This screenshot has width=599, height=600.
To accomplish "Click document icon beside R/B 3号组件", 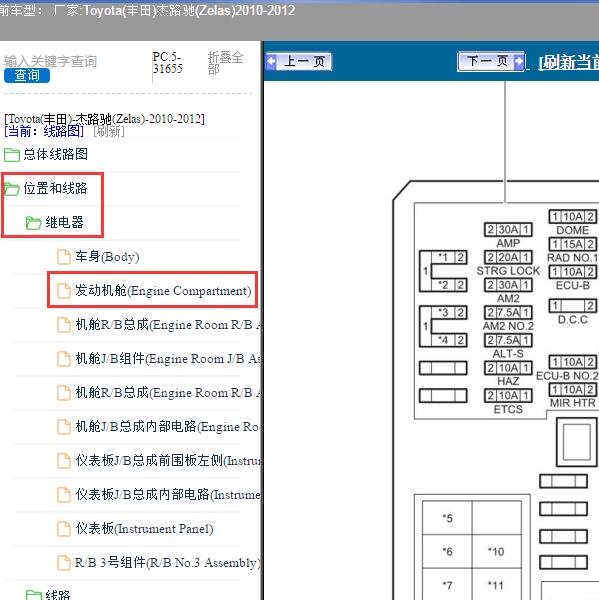I will coord(64,563).
